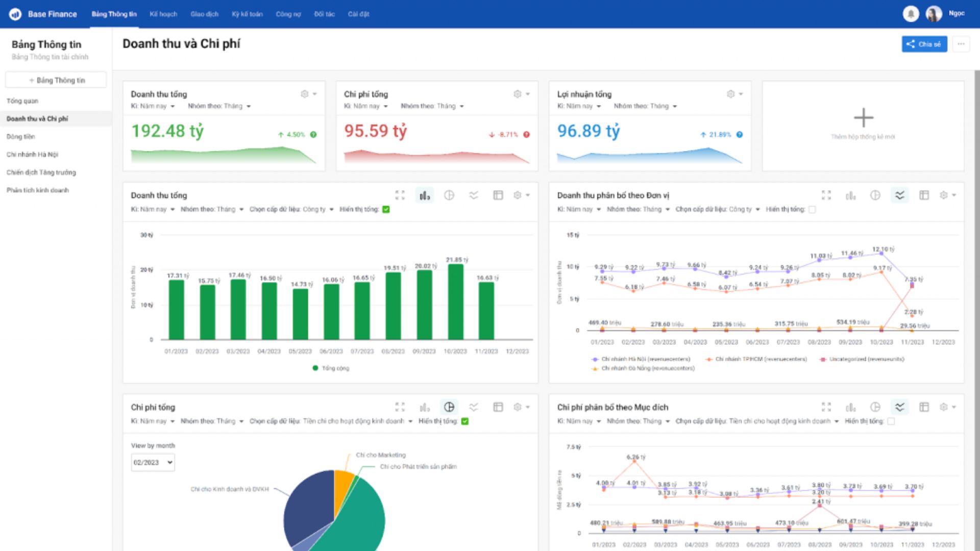Image resolution: width=980 pixels, height=551 pixels.
Task: Open Nhóm theo dropdown on Doanh thu phân bổ chart
Action: pyautogui.click(x=638, y=210)
